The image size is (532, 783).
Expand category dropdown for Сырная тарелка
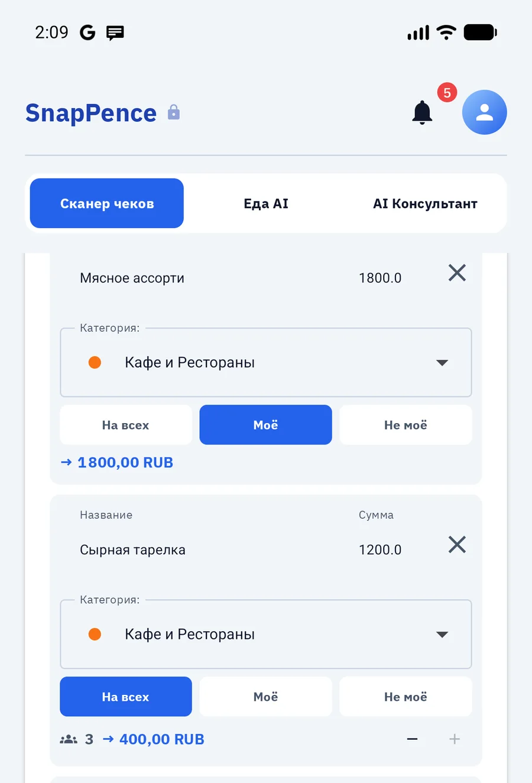266,634
